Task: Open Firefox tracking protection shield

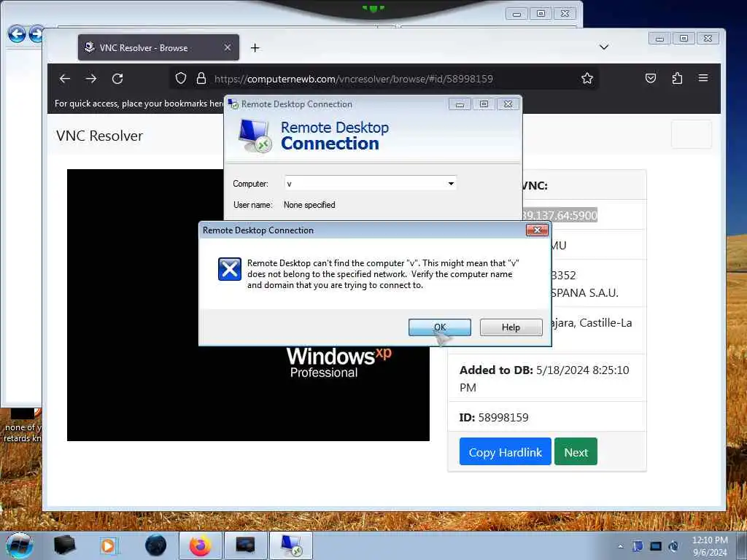Action: tap(181, 78)
